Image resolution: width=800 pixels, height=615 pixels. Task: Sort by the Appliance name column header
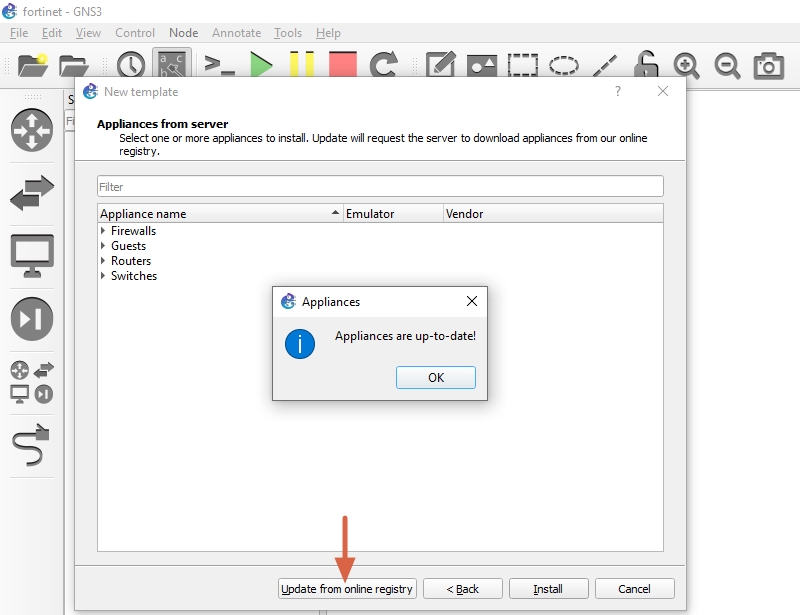pos(220,213)
